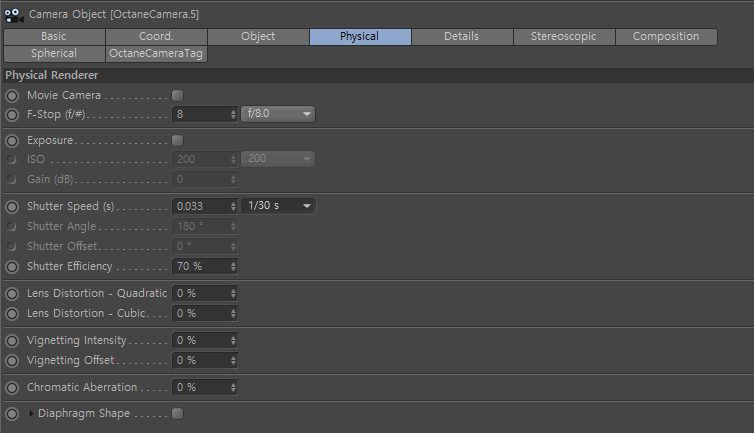Enable the Exposure checkbox
The width and height of the screenshot is (754, 433).
[177, 140]
